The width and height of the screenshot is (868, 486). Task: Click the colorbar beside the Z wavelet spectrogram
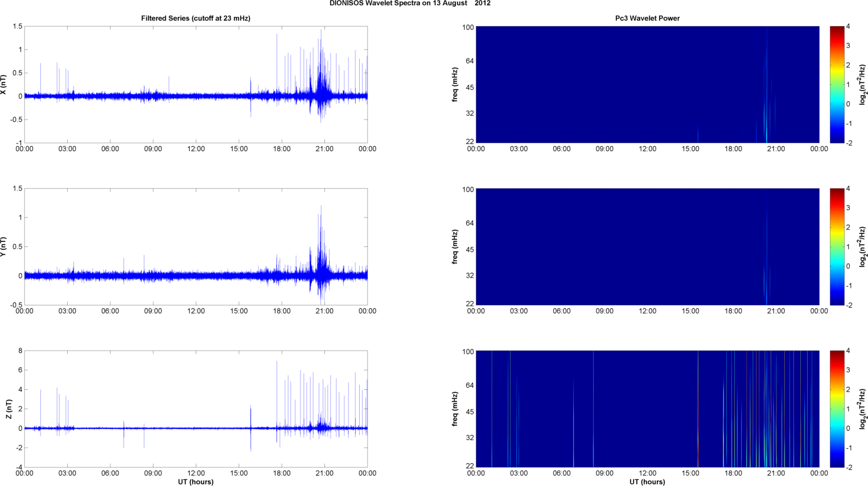837,409
